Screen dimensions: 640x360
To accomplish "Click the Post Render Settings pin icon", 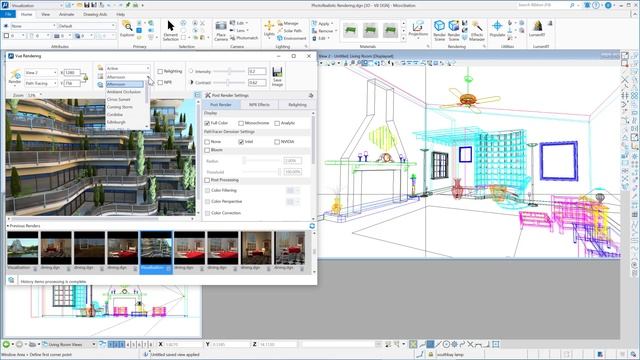I will 311,95.
